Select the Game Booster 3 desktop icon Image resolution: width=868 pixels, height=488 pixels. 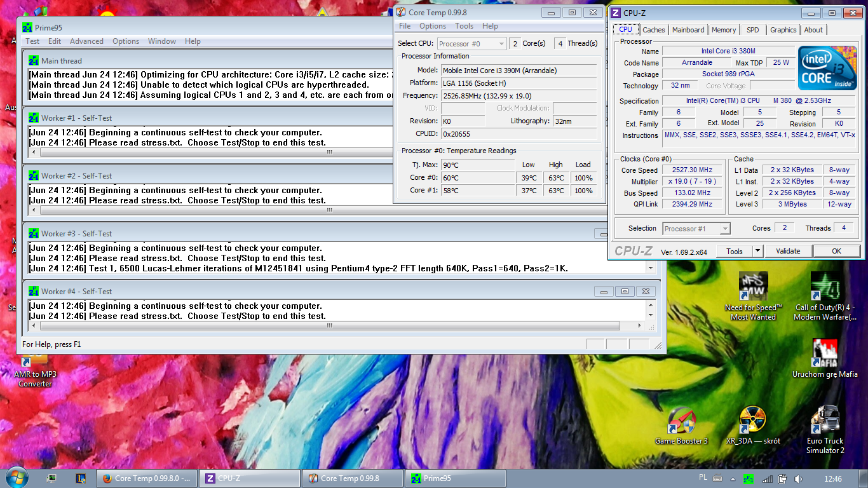coord(681,426)
